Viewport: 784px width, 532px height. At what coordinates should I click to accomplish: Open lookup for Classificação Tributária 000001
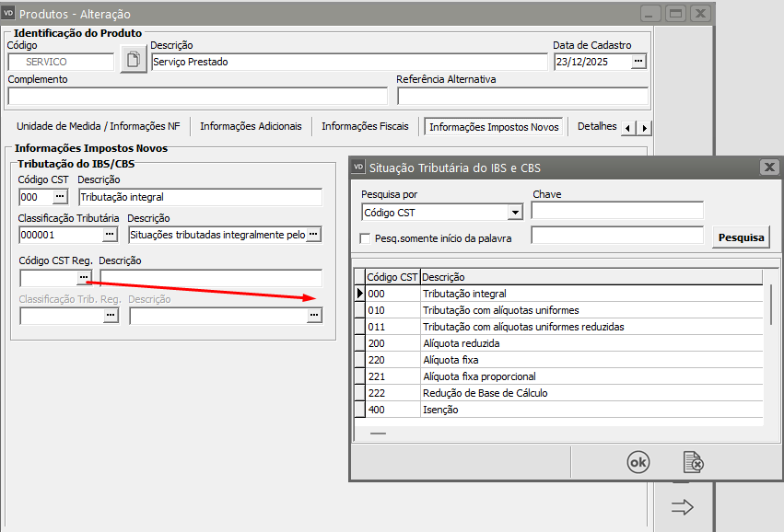(x=111, y=236)
